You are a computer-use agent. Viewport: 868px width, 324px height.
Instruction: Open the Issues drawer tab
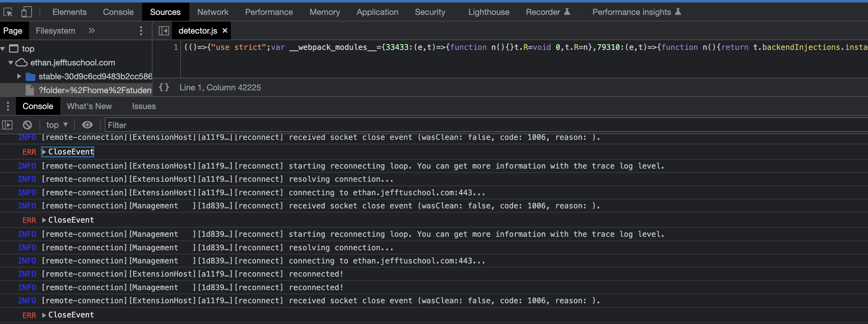click(x=144, y=106)
